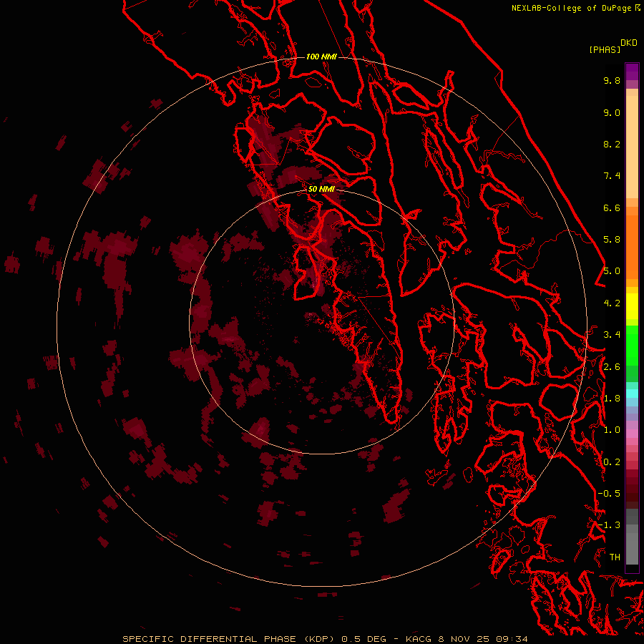The height and width of the screenshot is (644, 644).
Task: Pick the bright green segment of color bar
Action: coord(632,346)
